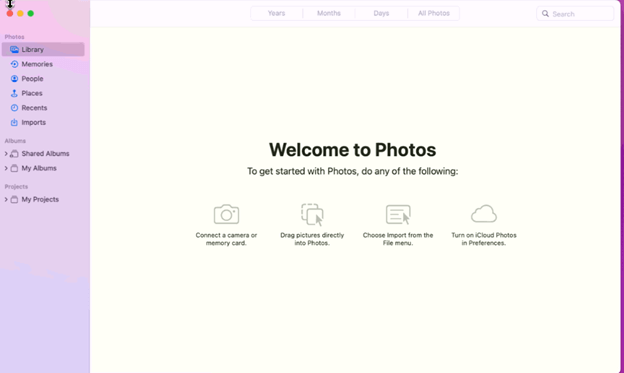Switch to the Days view tab

coord(381,13)
